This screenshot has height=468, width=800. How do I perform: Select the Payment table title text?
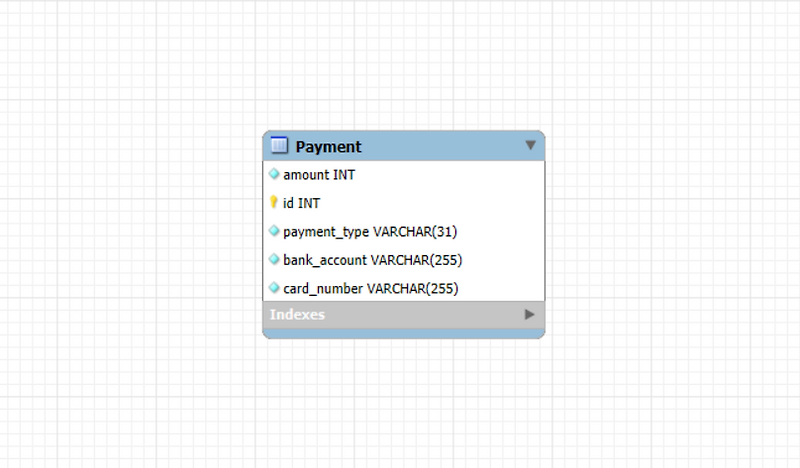point(328,146)
